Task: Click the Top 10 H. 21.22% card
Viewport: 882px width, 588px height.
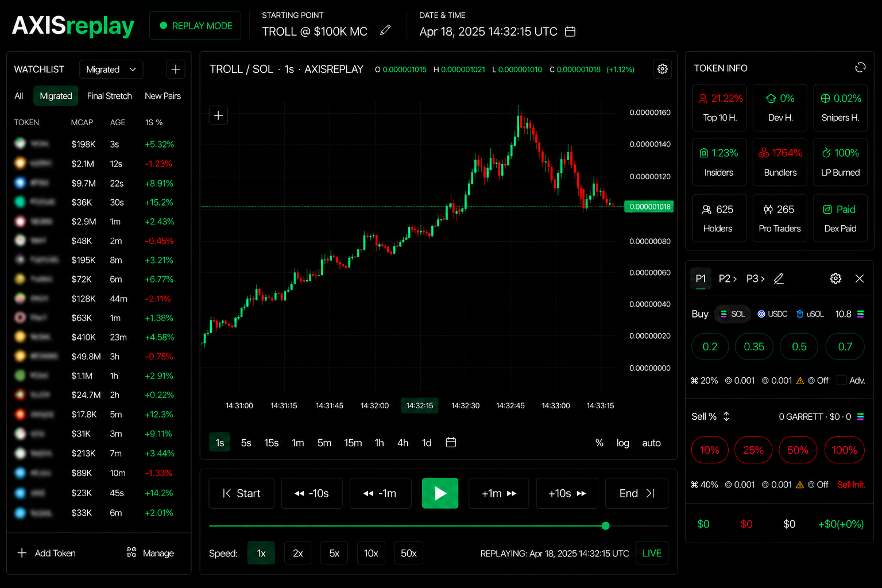Action: tap(719, 107)
